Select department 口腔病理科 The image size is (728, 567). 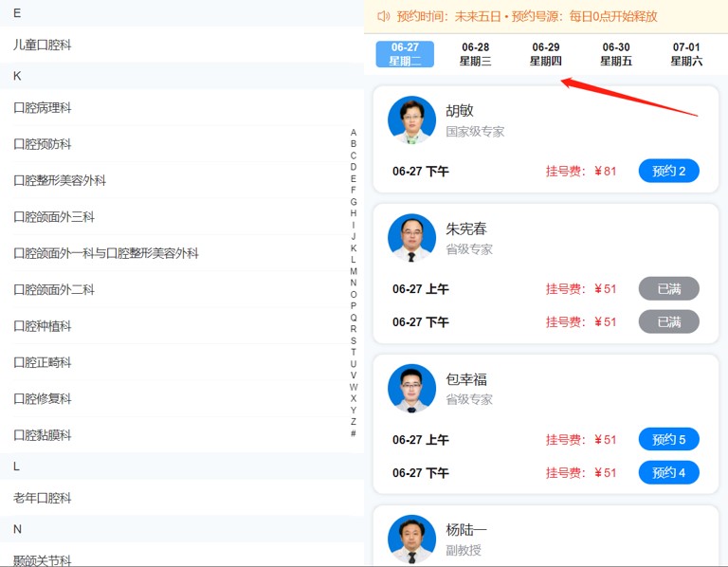(x=182, y=108)
